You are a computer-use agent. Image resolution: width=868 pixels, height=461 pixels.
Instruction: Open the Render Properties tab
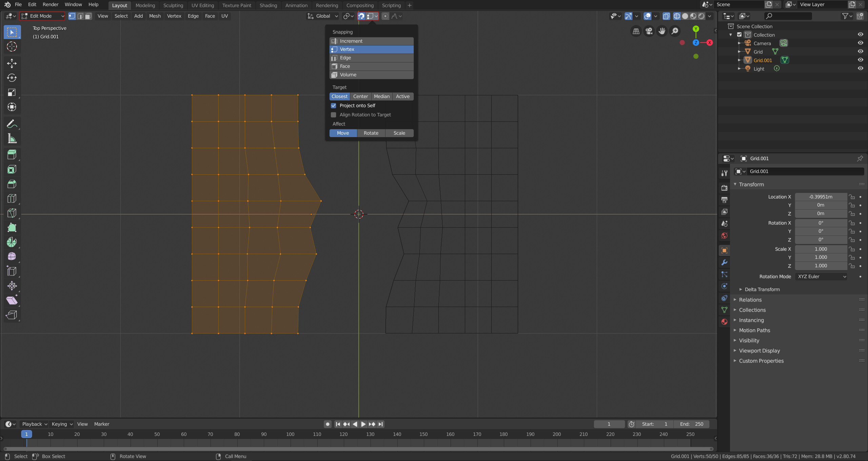[724, 188]
